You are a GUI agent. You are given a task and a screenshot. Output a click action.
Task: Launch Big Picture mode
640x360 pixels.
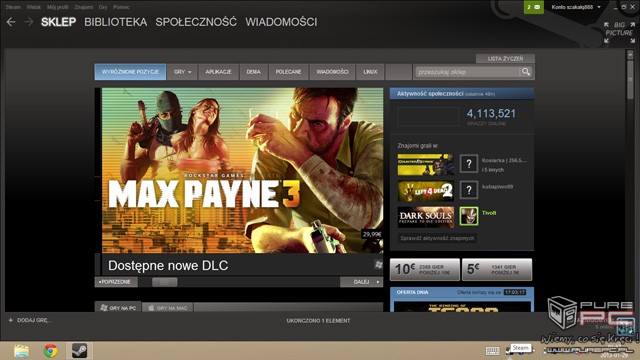click(x=619, y=33)
